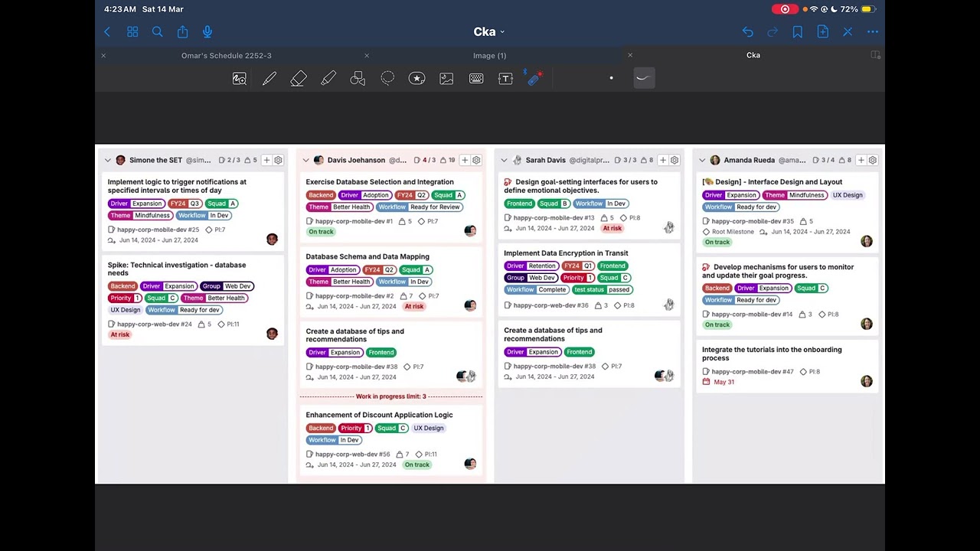
Task: Open the more options ellipsis menu
Action: point(873,31)
